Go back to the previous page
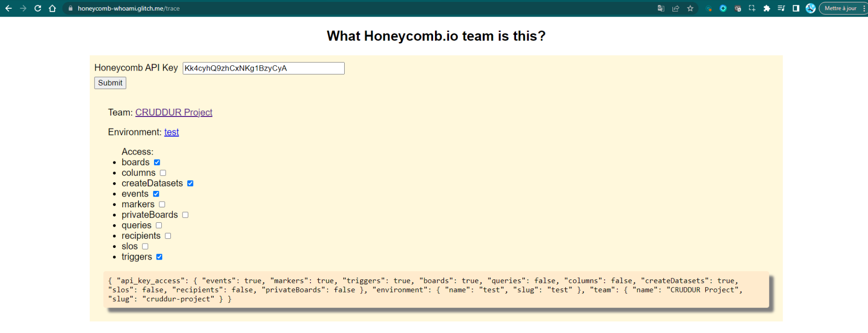This screenshot has width=868, height=333. [8, 8]
